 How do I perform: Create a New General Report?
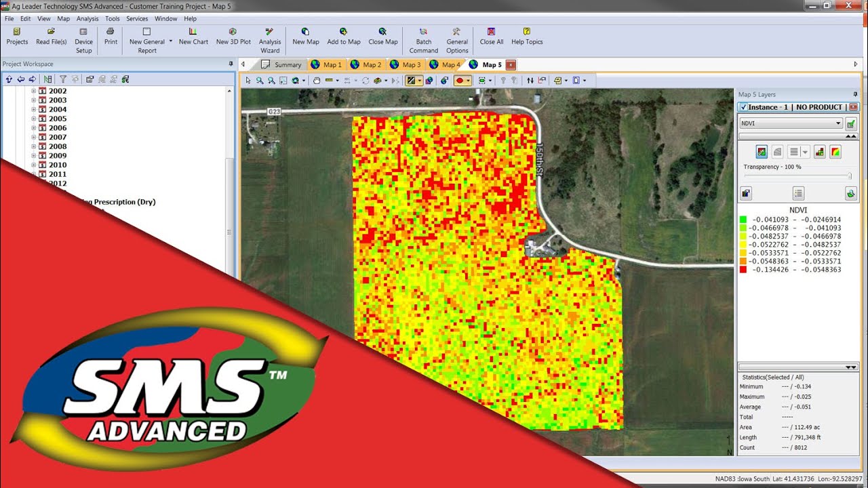pyautogui.click(x=146, y=41)
